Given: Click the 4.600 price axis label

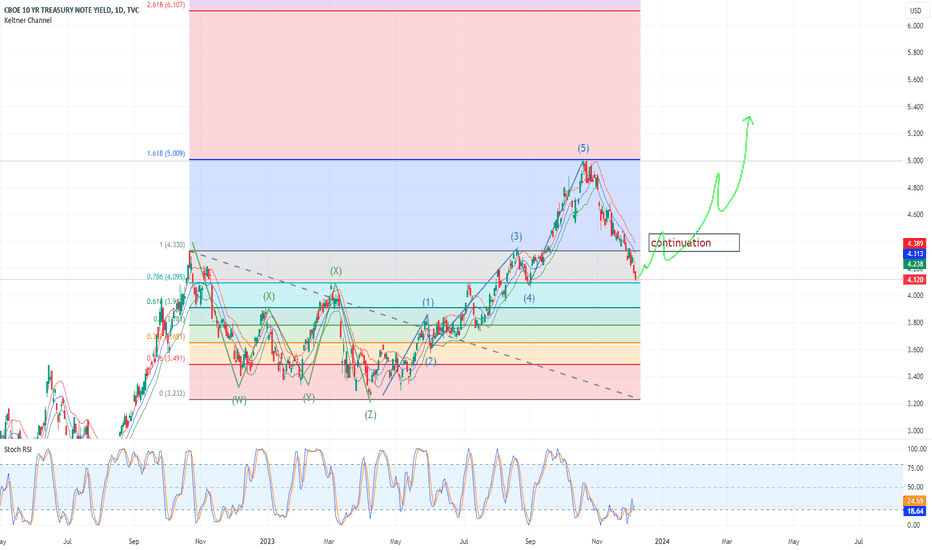Looking at the screenshot, I should [x=915, y=214].
